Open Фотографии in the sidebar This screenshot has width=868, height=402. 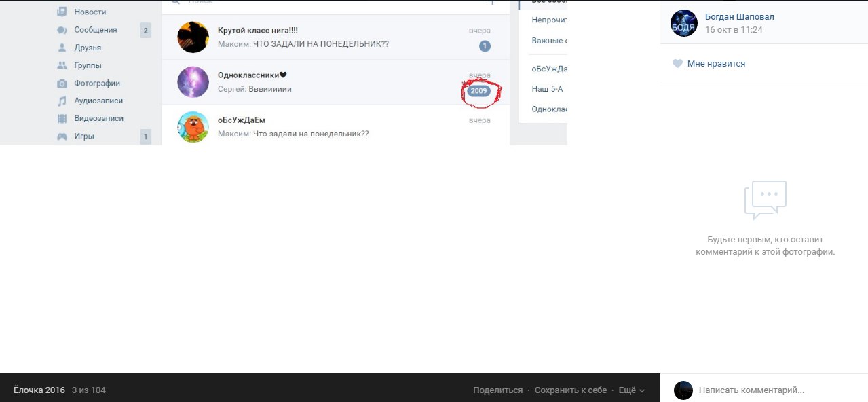pyautogui.click(x=97, y=83)
